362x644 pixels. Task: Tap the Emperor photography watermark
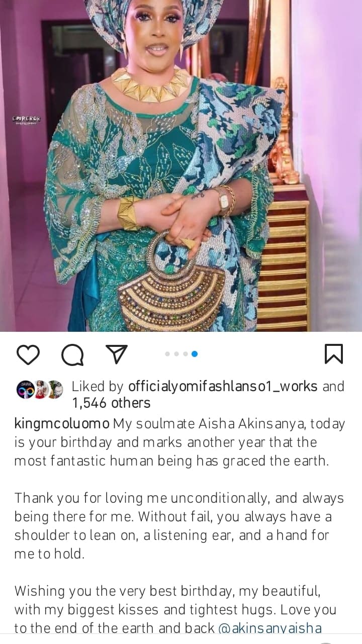(26, 119)
